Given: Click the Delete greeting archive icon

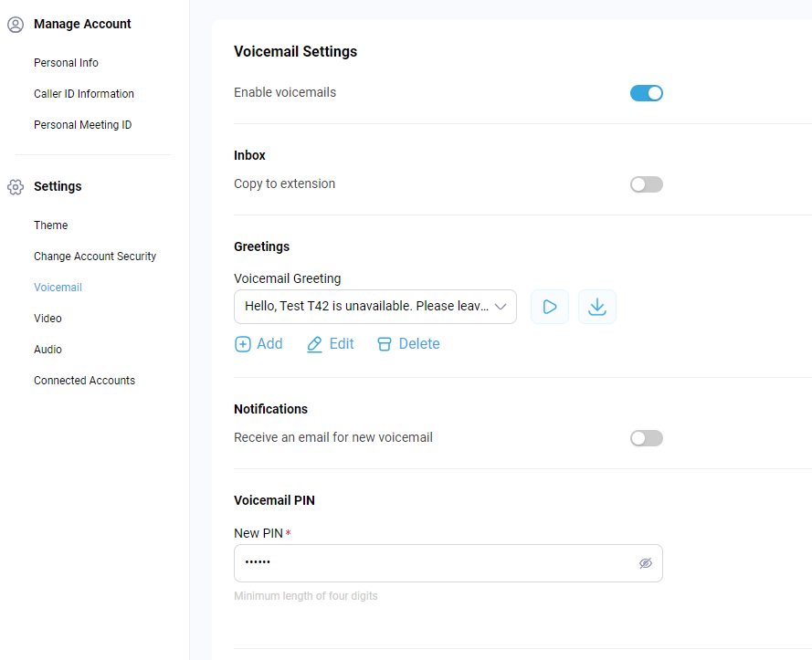Looking at the screenshot, I should tap(385, 344).
